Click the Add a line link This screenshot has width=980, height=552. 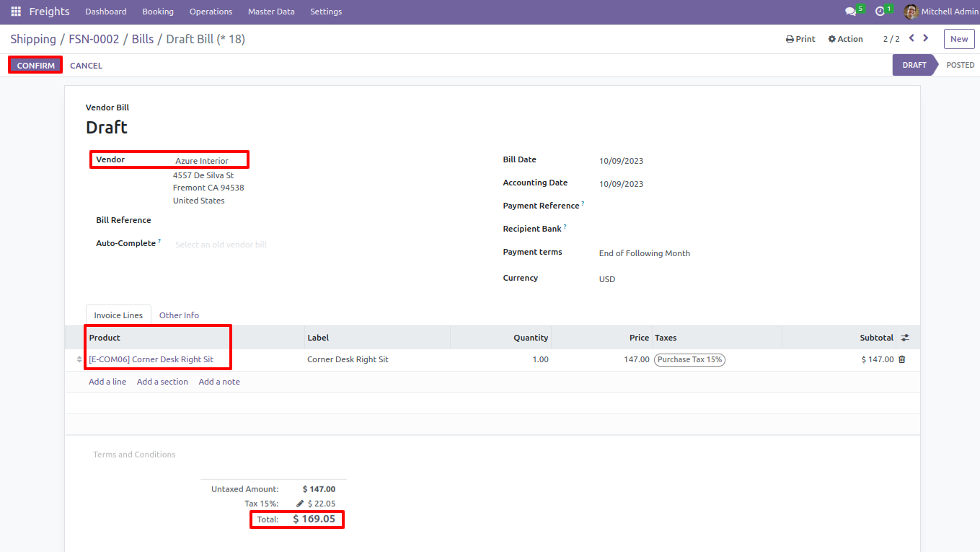click(107, 382)
